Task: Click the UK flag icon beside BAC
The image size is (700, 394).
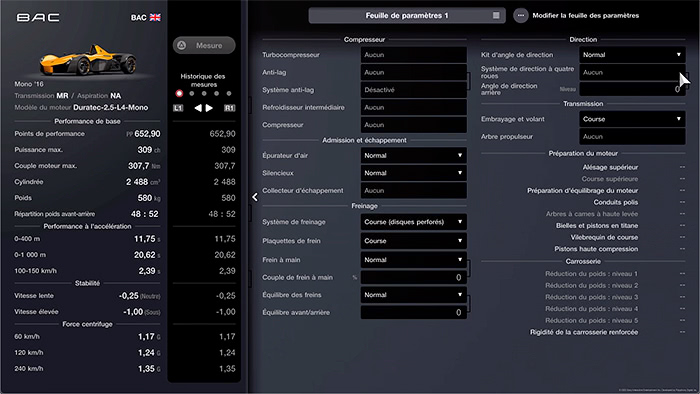Action: point(155,17)
